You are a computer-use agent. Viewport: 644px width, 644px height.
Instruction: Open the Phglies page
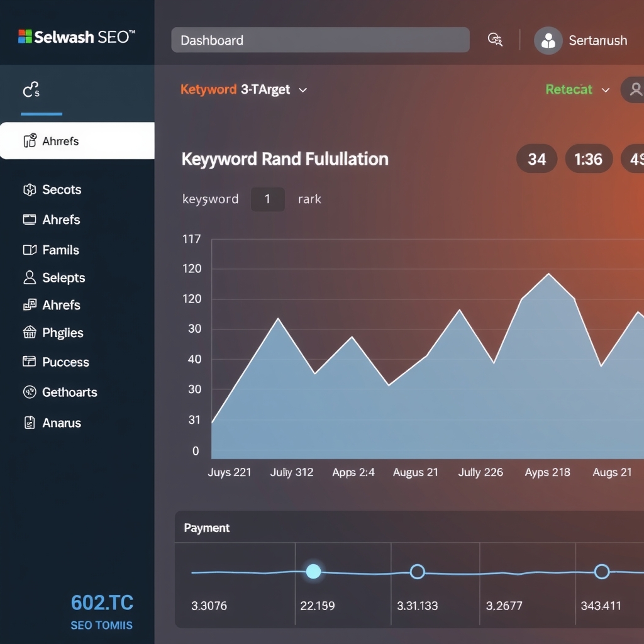coord(62,333)
